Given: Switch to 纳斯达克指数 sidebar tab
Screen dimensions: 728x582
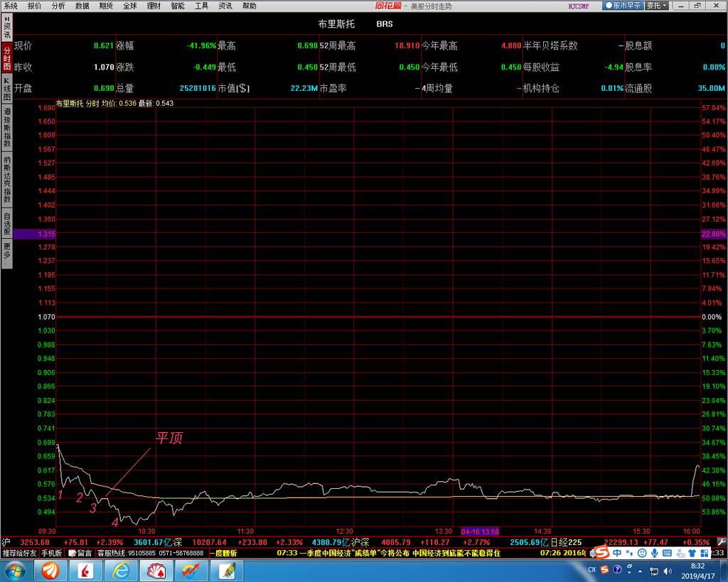Looking at the screenshot, I should click(x=7, y=179).
